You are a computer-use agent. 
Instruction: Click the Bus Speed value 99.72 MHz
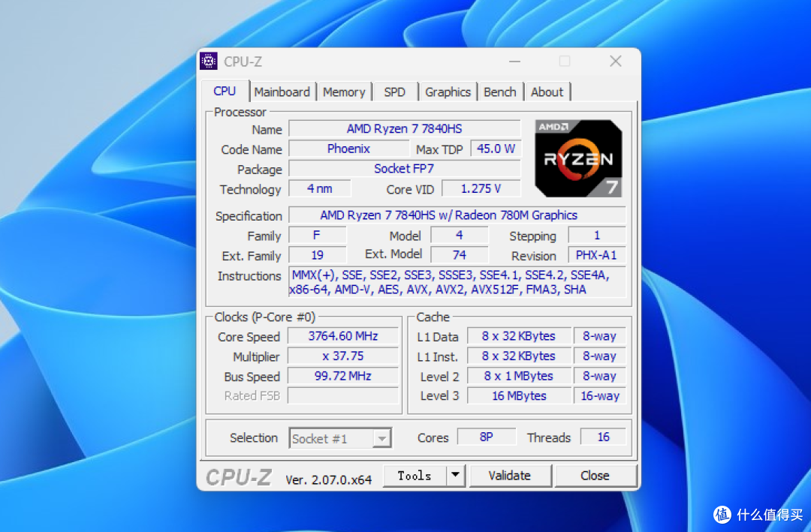tap(343, 376)
